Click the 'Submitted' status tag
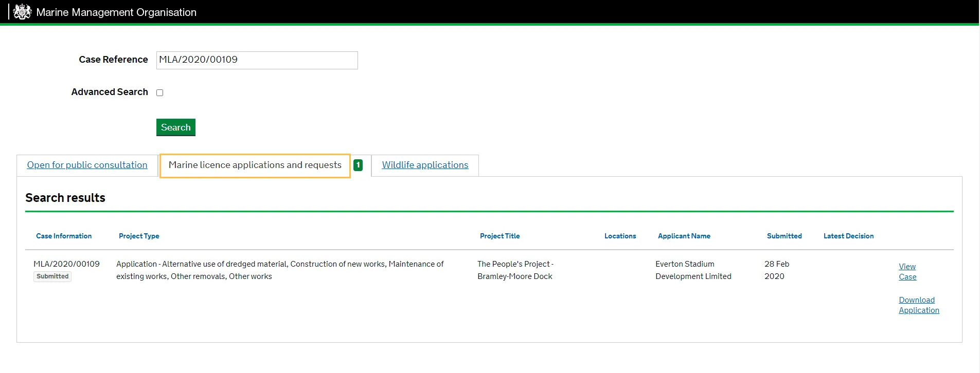The height and width of the screenshot is (373, 980). 52,276
